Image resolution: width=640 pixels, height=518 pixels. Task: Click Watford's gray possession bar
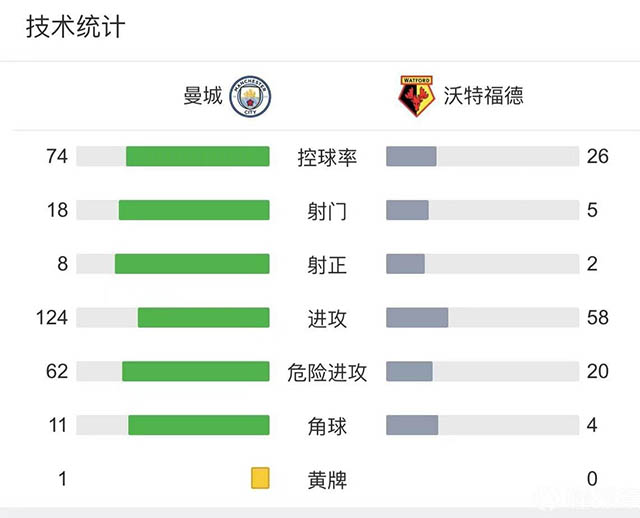click(x=411, y=157)
